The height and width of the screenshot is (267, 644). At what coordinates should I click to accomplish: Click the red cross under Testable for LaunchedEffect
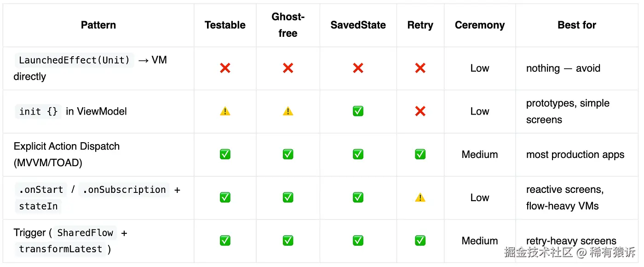(x=225, y=68)
